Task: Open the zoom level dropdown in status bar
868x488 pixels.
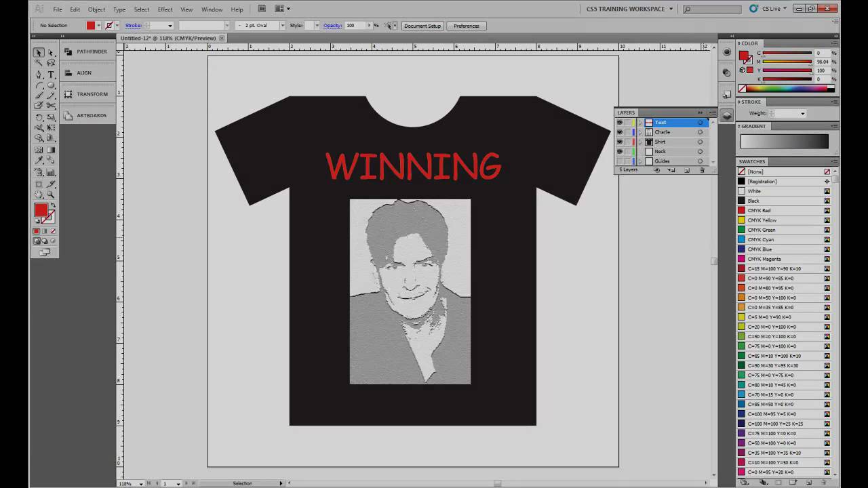Action: pyautogui.click(x=141, y=483)
